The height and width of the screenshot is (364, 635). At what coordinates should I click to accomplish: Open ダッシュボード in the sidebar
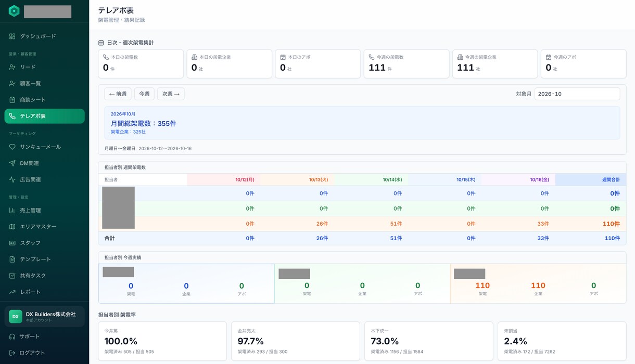point(44,36)
